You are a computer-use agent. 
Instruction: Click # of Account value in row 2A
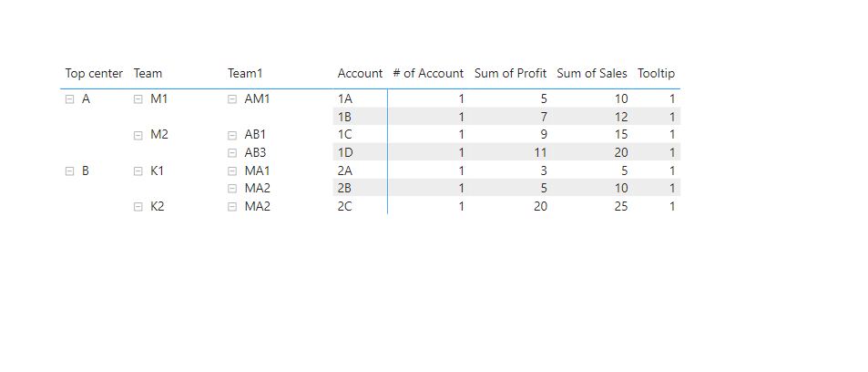pos(461,170)
